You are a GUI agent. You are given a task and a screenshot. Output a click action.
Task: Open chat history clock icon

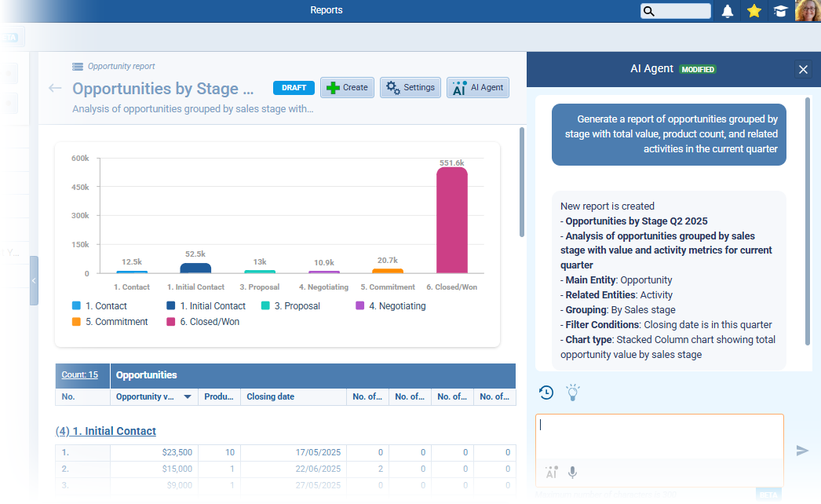tap(546, 393)
